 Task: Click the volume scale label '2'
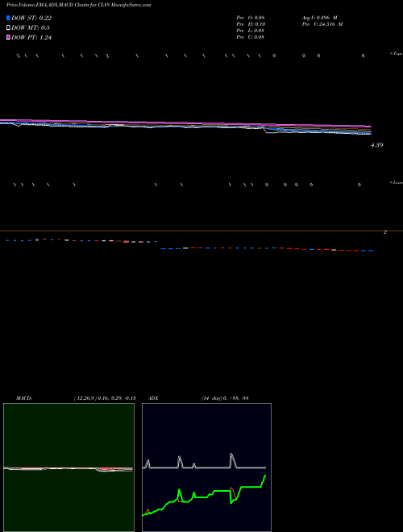tap(385, 232)
